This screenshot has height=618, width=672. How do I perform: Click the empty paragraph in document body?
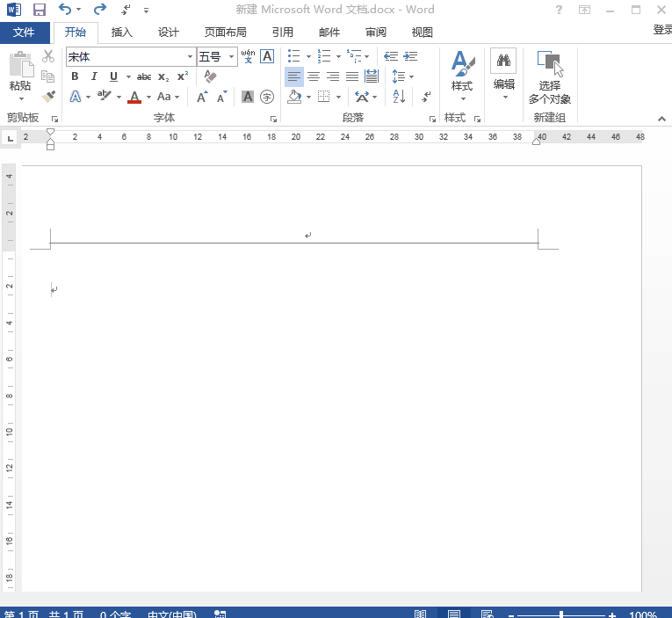[x=54, y=289]
